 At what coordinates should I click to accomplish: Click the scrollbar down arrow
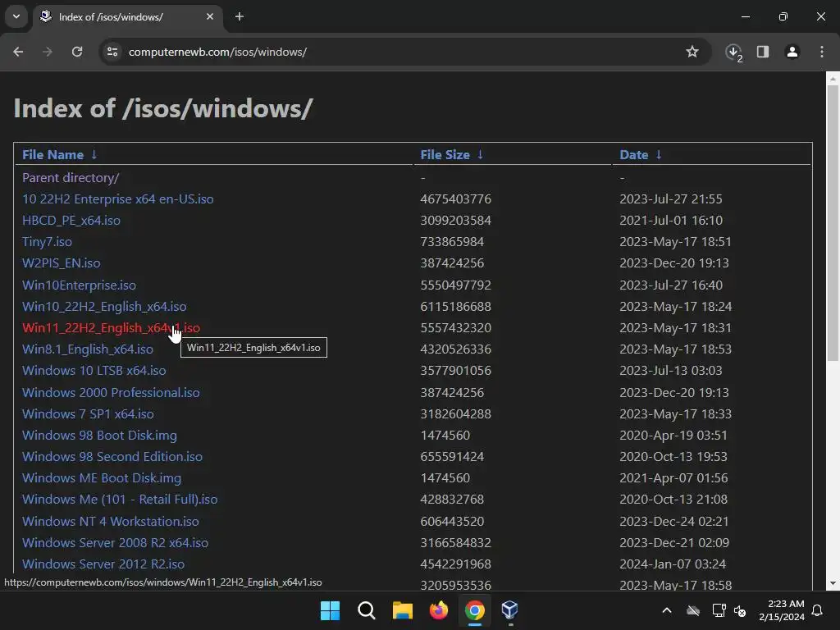(x=833, y=583)
